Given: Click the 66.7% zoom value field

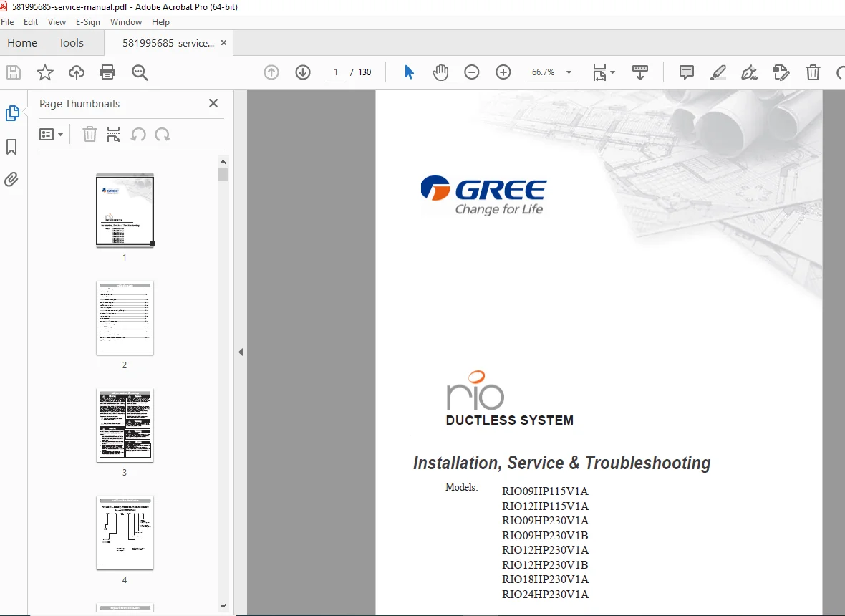Looking at the screenshot, I should [x=544, y=72].
